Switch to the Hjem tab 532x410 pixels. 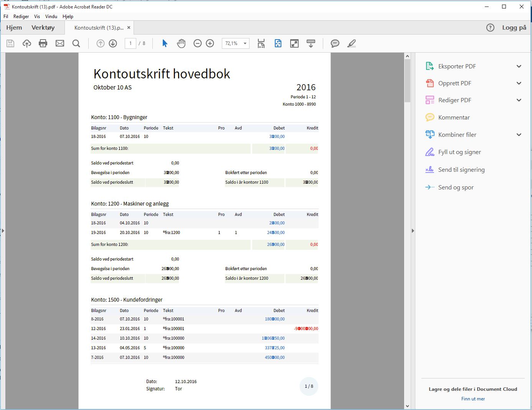(14, 28)
